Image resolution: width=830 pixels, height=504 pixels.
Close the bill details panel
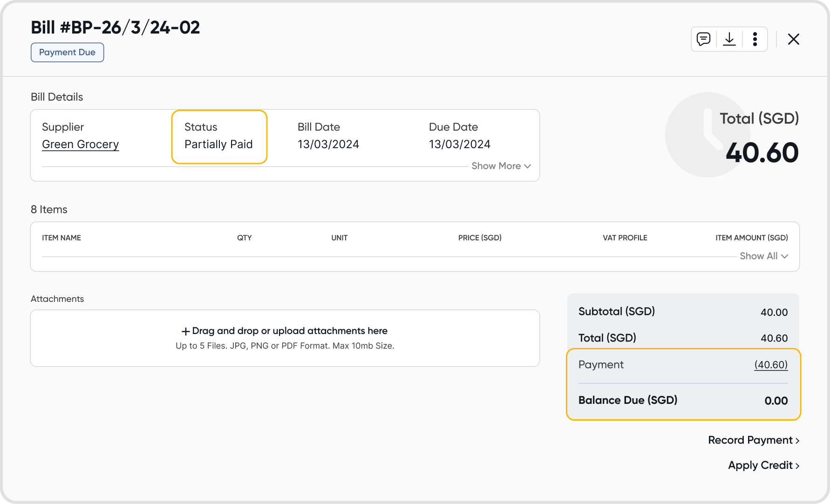click(794, 39)
